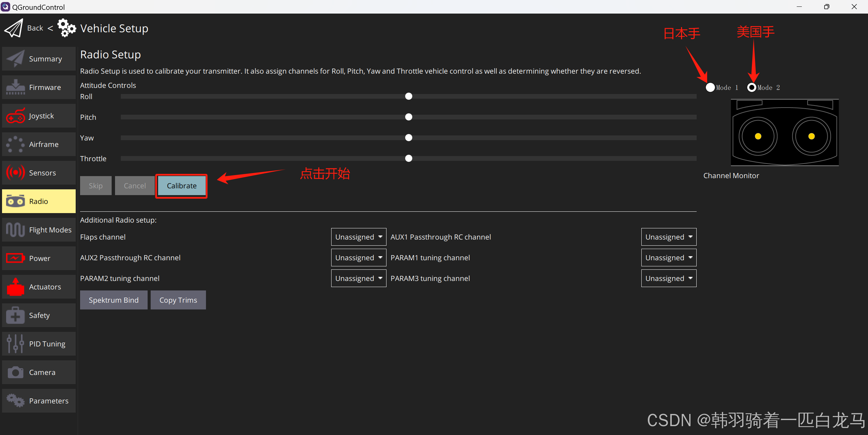Image resolution: width=868 pixels, height=435 pixels.
Task: Click the transmitter sticks diagram
Action: click(785, 132)
